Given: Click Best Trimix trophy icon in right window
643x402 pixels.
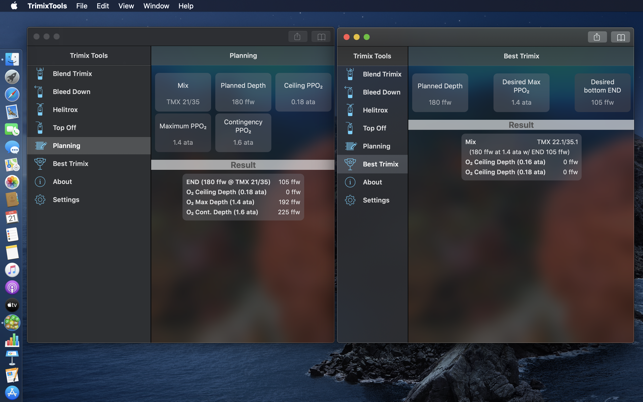Looking at the screenshot, I should click(350, 164).
